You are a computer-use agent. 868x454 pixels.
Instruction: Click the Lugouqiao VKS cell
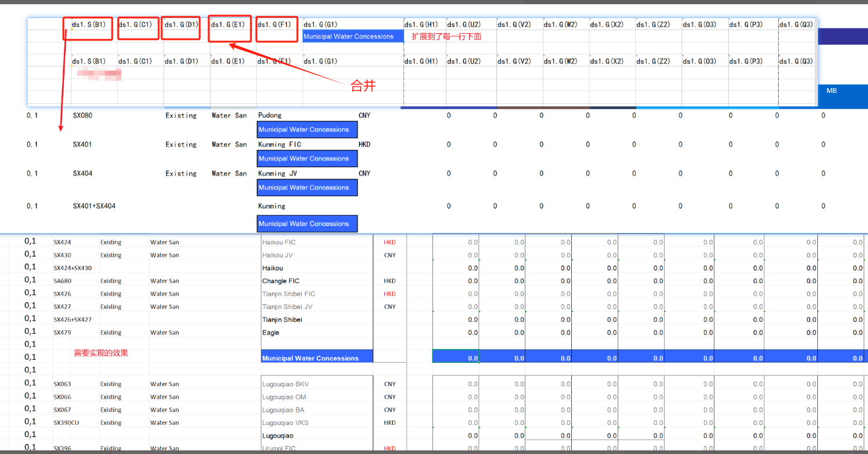[x=285, y=423]
